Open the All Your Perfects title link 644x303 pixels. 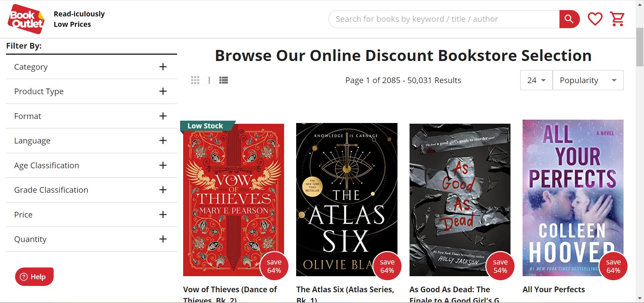(x=553, y=289)
